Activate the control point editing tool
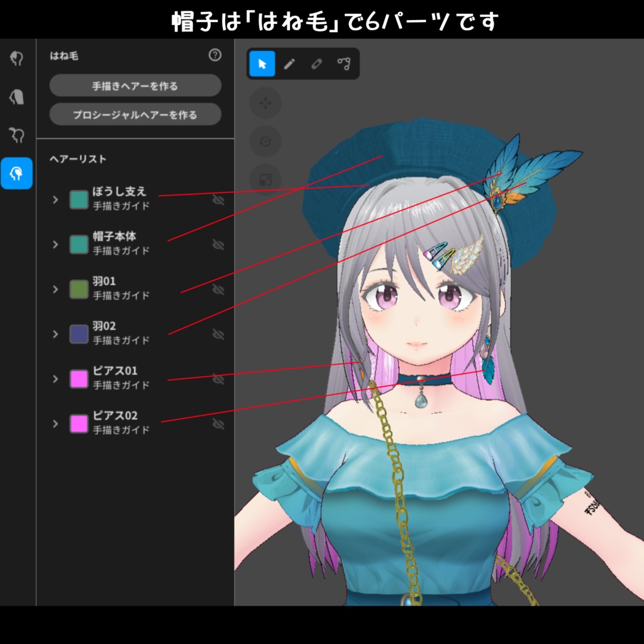The image size is (644, 644). click(343, 64)
